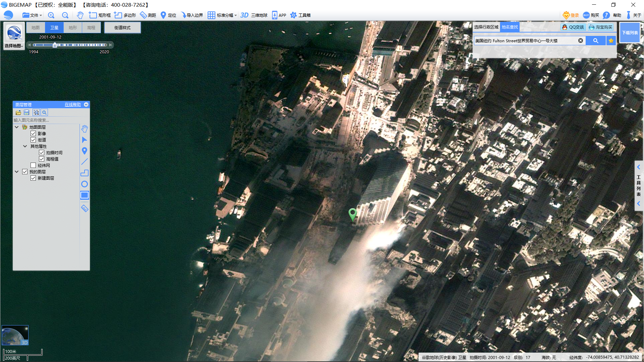The width and height of the screenshot is (644, 362).
Task: Toggle the 街道 streets checkbox
Action: [33, 140]
